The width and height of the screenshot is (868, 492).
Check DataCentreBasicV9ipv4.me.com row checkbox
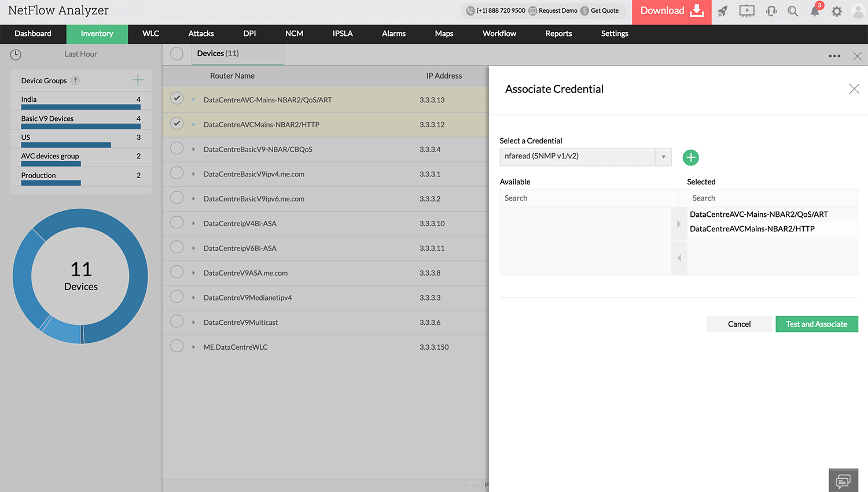coord(177,173)
